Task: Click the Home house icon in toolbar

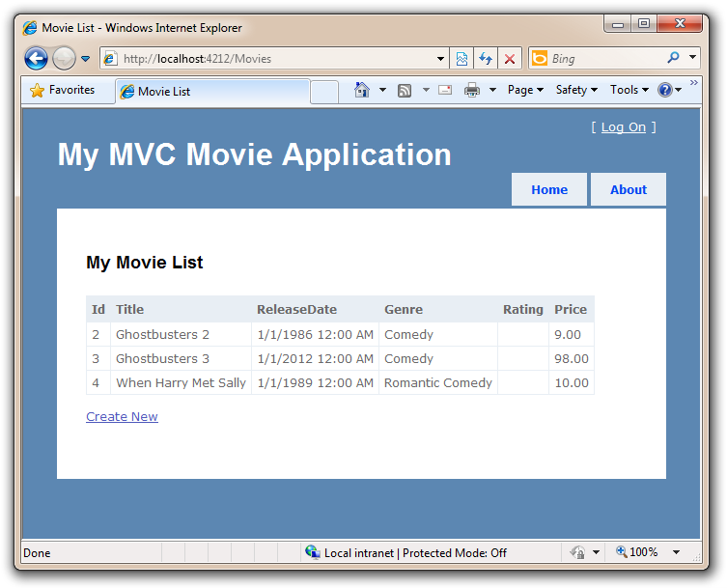Action: [x=362, y=90]
